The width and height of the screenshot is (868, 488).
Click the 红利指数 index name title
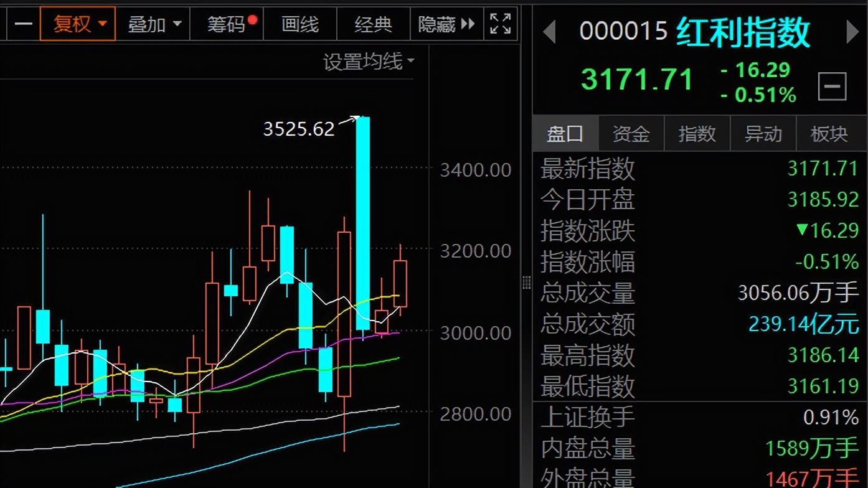[743, 31]
